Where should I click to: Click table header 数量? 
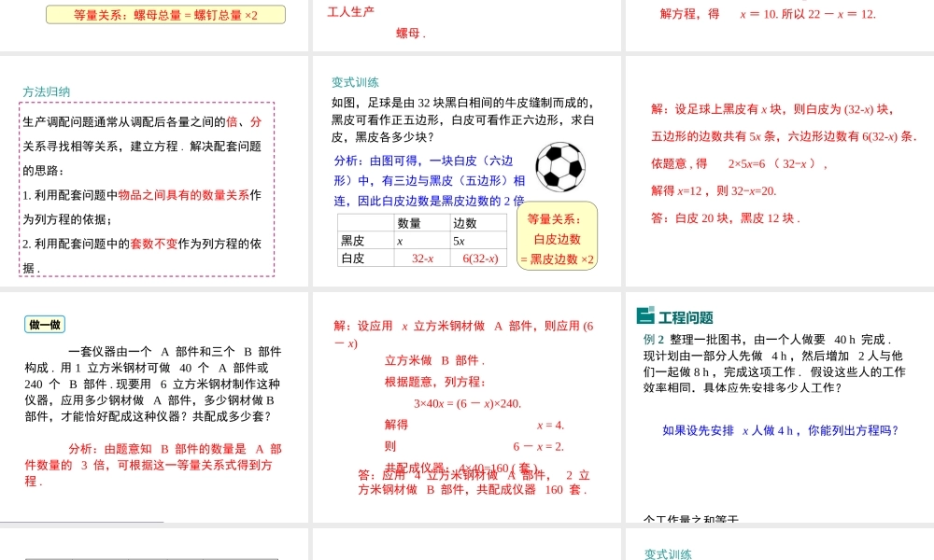[422, 223]
